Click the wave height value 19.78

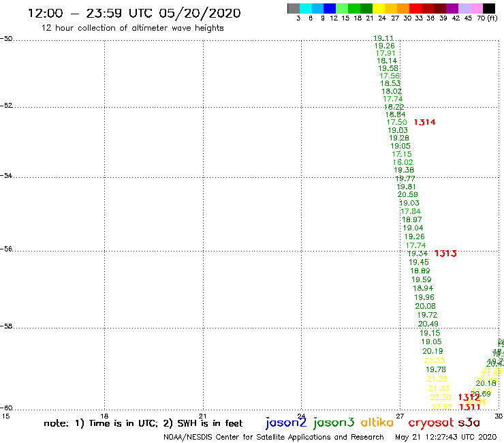[435, 369]
